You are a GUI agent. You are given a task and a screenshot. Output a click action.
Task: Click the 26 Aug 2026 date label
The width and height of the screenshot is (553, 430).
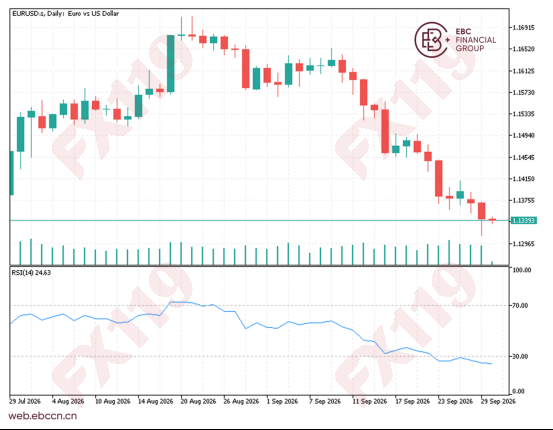pyautogui.click(x=241, y=401)
